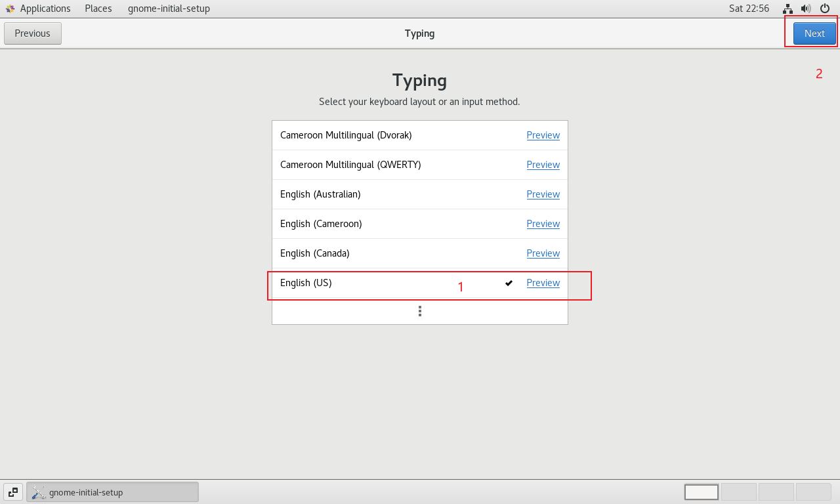Click the Applications menu foot icon
840x504 pixels.
(10, 9)
